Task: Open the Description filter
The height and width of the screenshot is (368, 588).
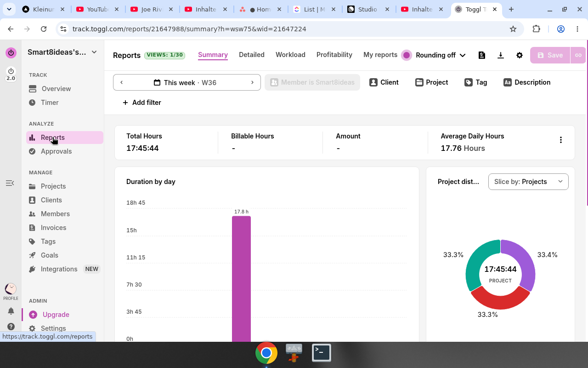Action: click(x=527, y=82)
